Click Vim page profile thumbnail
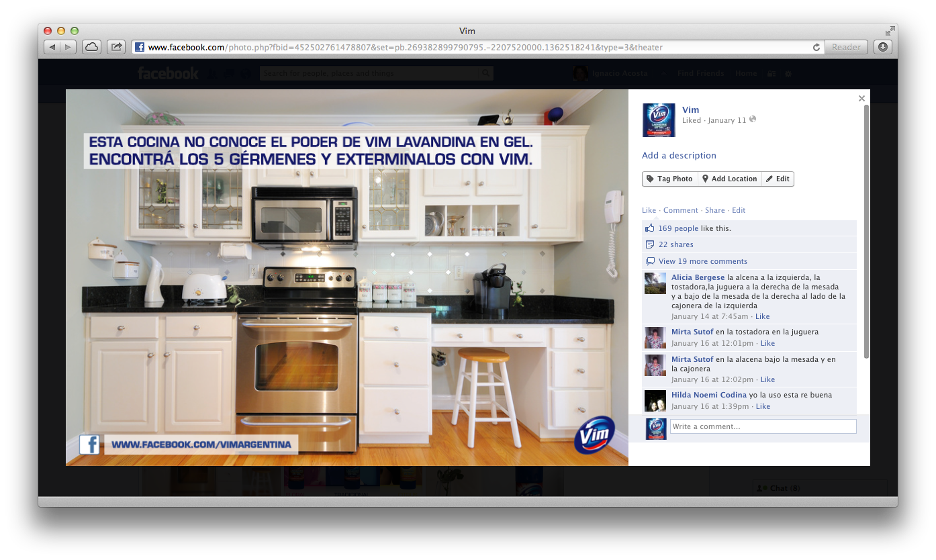This screenshot has width=936, height=560. tap(659, 120)
